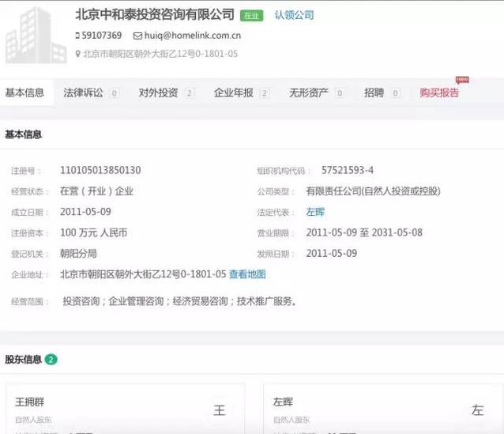Click the green 在业 status badge

coord(251,15)
